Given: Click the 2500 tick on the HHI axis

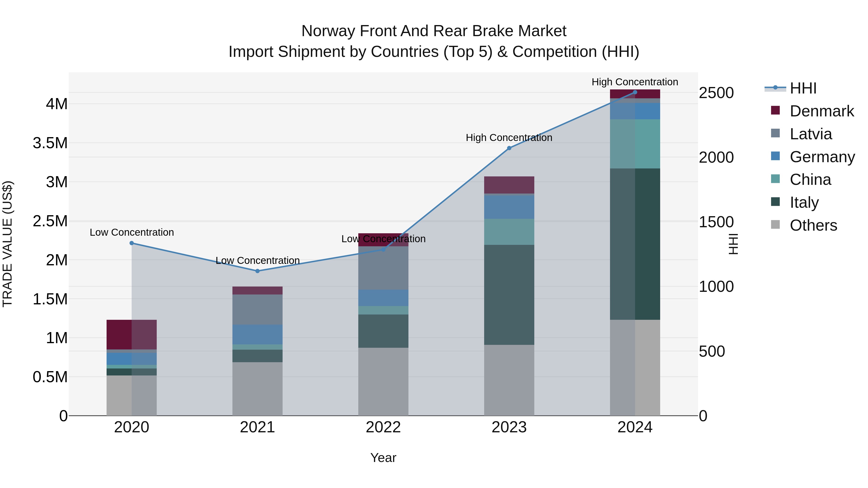Looking at the screenshot, I should click(716, 93).
